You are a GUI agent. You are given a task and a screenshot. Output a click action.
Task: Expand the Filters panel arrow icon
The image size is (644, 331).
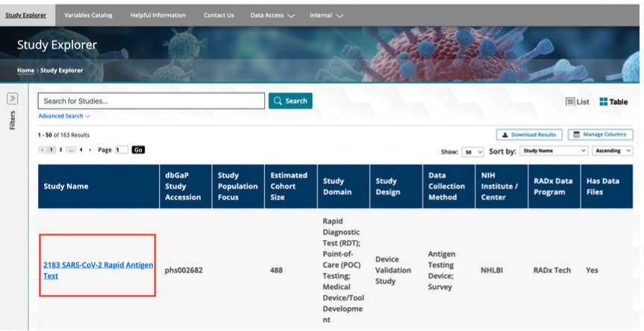[x=13, y=99]
